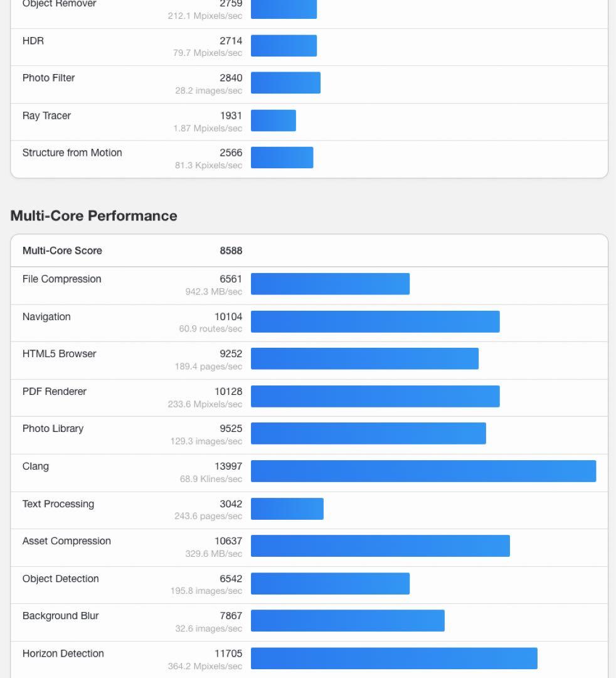
Task: Select the File Compression row label
Action: coord(61,279)
